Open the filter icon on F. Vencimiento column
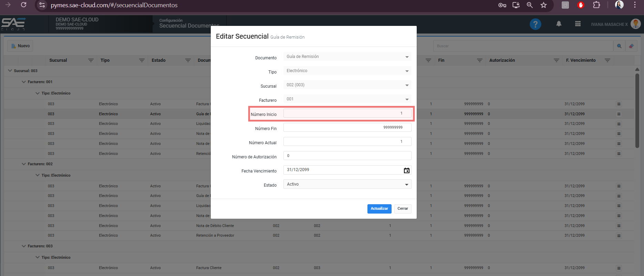644x276 pixels. pyautogui.click(x=607, y=60)
